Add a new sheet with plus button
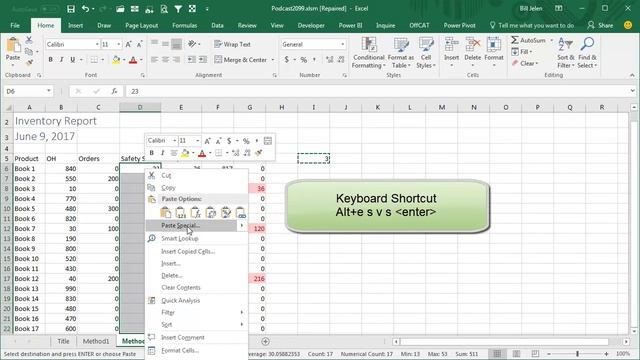This screenshot has height=360, width=640. [265, 341]
